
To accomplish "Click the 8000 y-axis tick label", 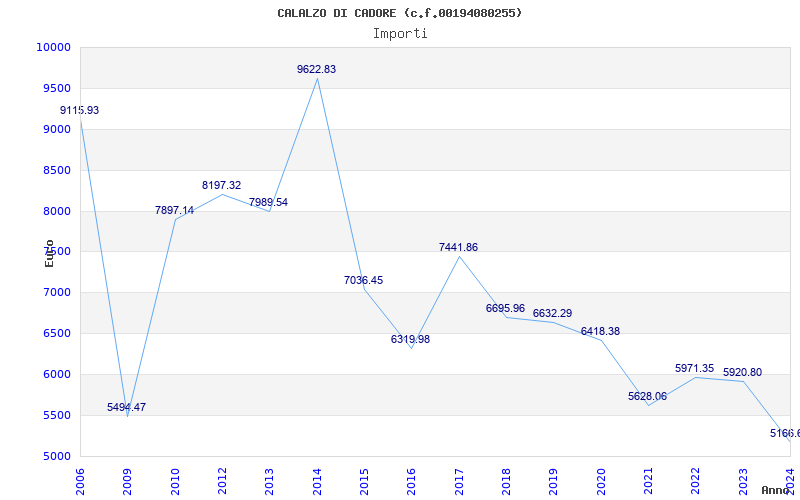I will 56,211.
